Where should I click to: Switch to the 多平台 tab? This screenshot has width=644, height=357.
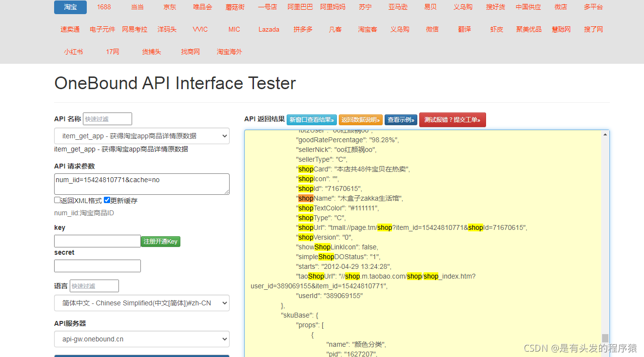coord(593,7)
